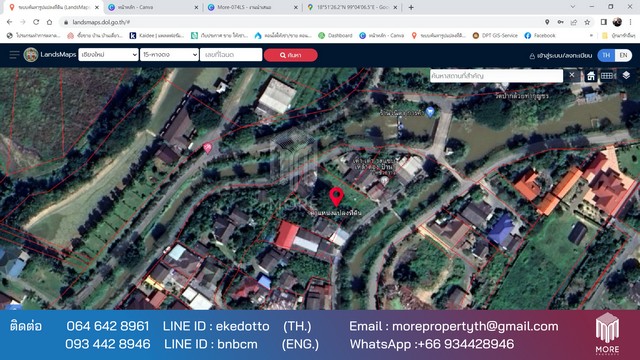Click the login/register link
Screen dimensions: 640x360
coord(560,56)
